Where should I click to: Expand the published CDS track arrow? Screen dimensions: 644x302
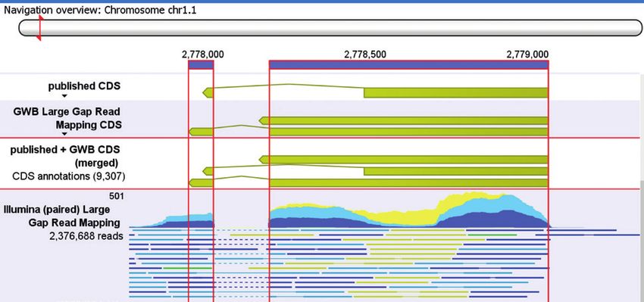(x=64, y=96)
